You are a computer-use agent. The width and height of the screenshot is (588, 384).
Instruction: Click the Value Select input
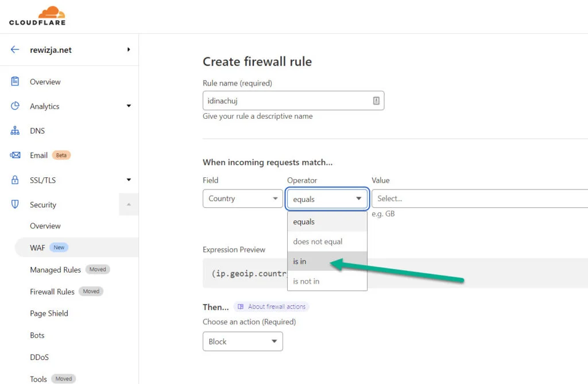click(479, 199)
